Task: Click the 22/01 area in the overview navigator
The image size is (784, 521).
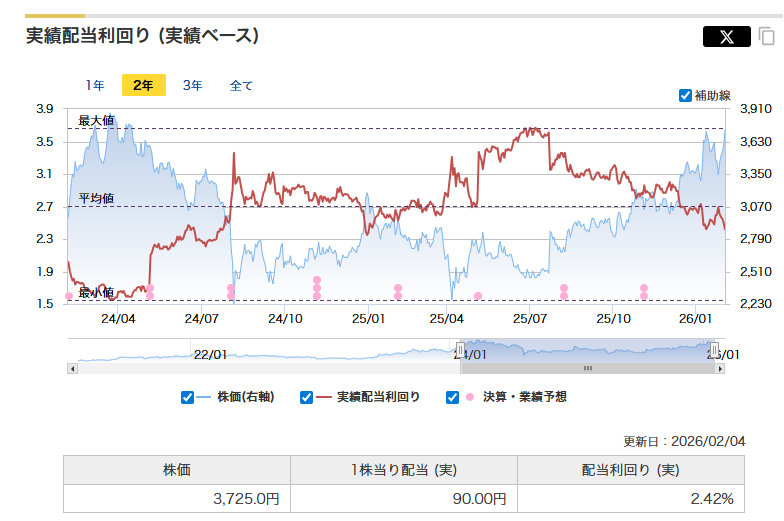Action: 210,354
